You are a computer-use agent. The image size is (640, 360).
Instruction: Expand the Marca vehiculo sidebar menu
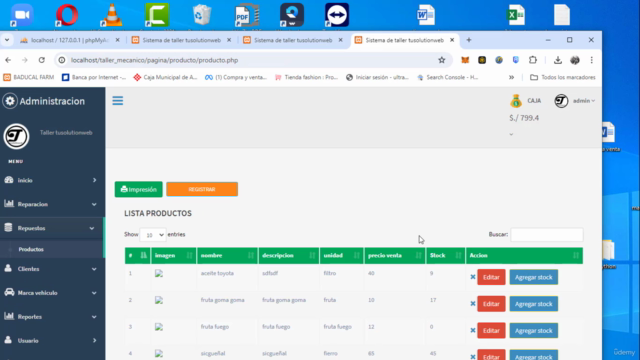pos(51,293)
